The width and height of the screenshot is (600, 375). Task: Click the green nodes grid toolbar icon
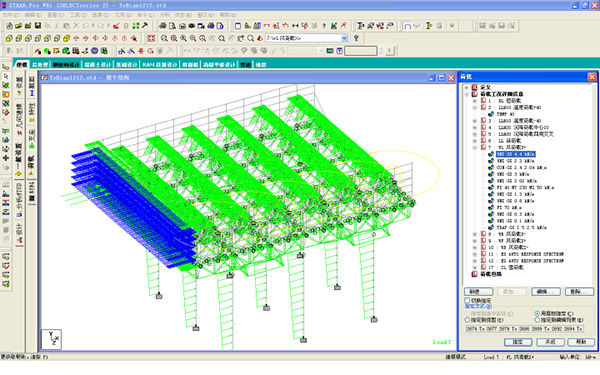(x=136, y=26)
